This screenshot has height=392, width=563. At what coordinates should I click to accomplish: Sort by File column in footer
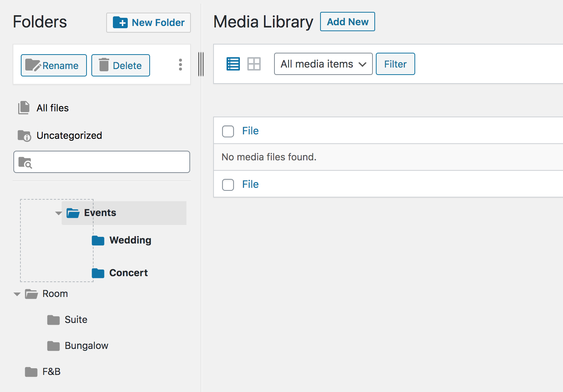point(250,184)
